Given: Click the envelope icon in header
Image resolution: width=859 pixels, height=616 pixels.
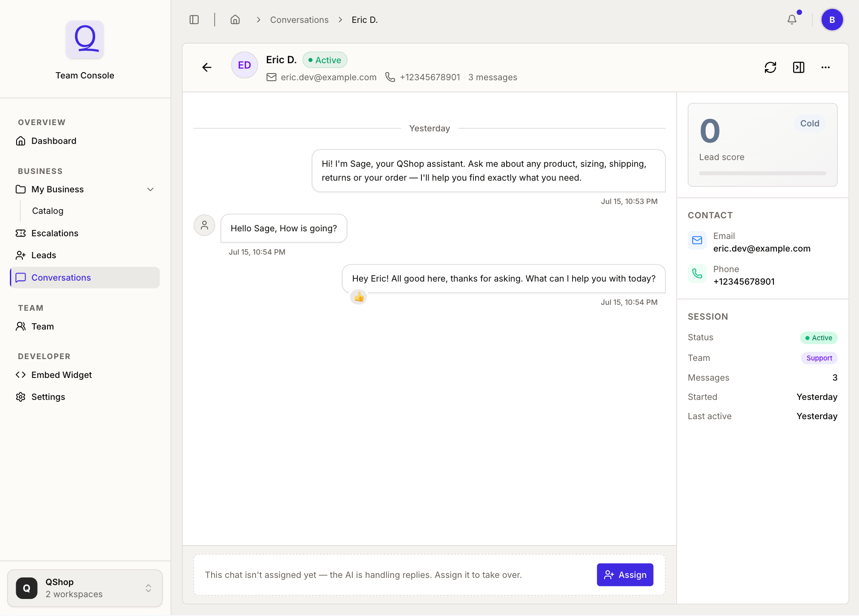Looking at the screenshot, I should pyautogui.click(x=271, y=77).
